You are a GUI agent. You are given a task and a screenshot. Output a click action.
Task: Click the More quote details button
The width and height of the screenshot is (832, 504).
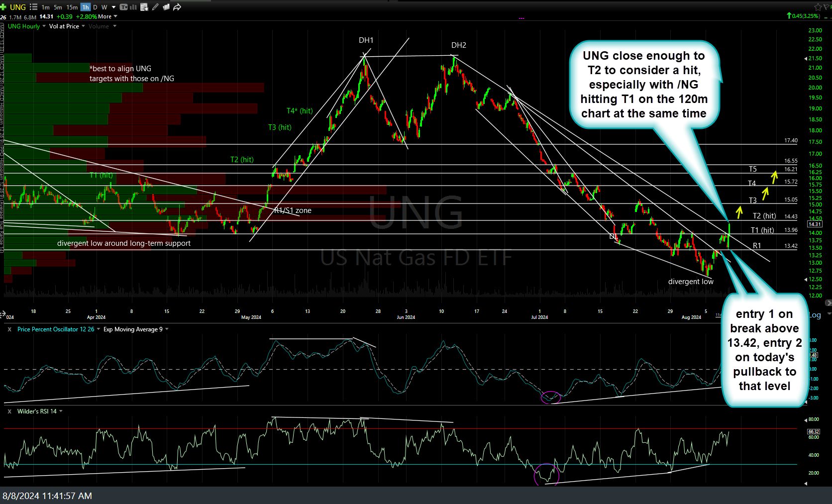tap(107, 16)
